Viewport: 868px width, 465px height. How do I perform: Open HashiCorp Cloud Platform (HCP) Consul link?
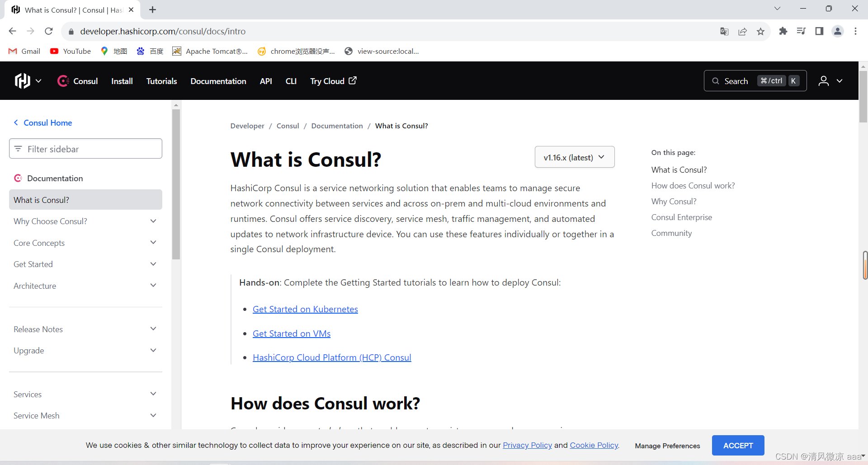pyautogui.click(x=332, y=357)
